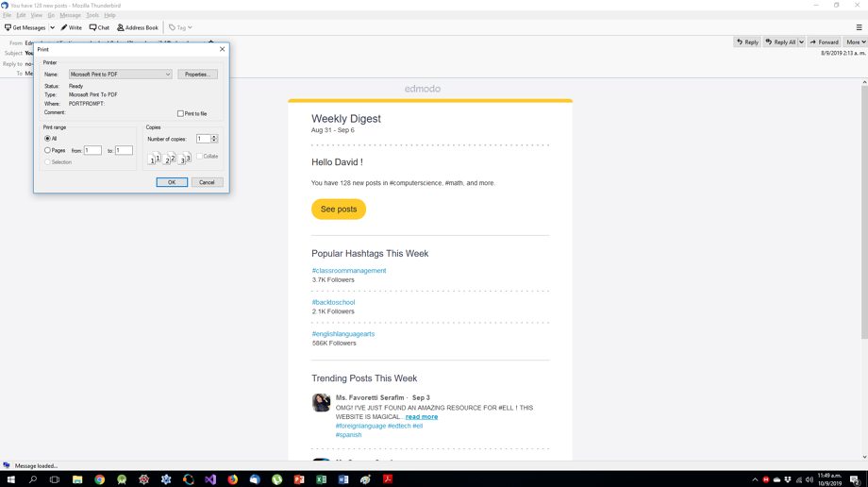The height and width of the screenshot is (487, 868).
Task: Click the pages 'to' input field
Action: coord(124,150)
